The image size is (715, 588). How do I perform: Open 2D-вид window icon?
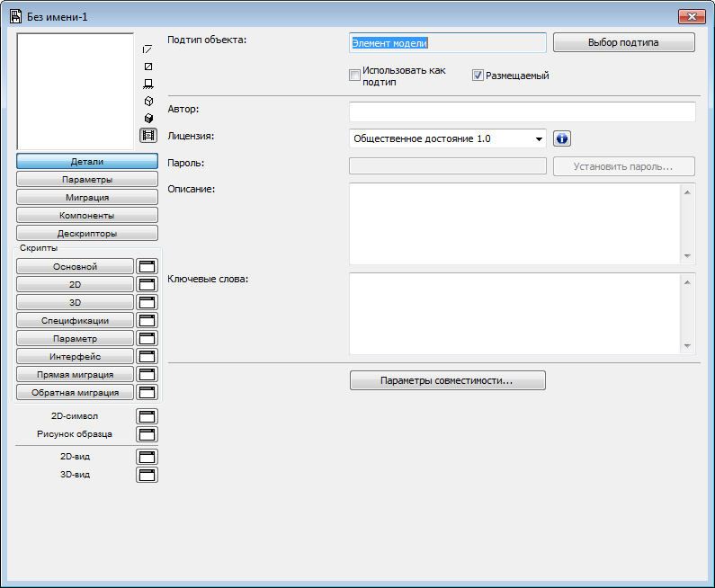coord(147,457)
